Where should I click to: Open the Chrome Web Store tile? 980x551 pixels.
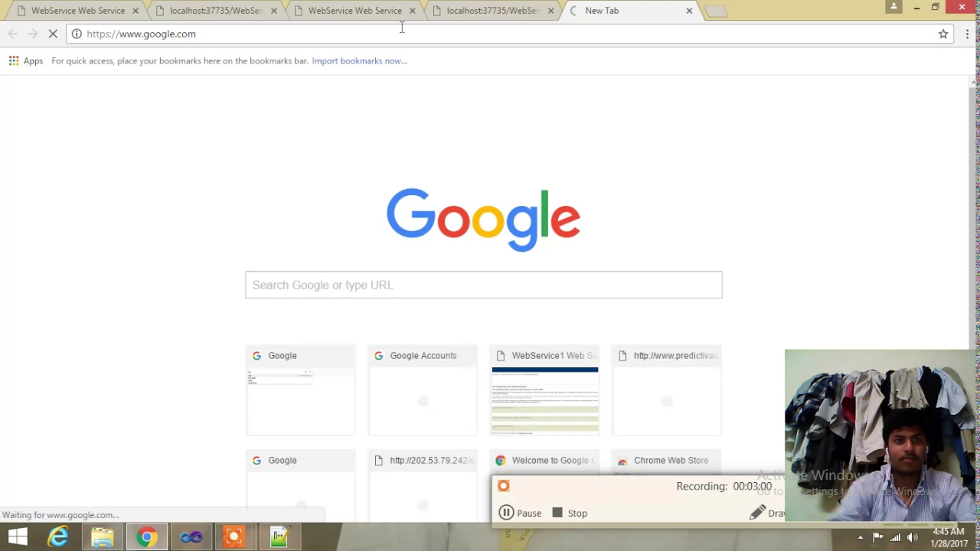click(666, 461)
